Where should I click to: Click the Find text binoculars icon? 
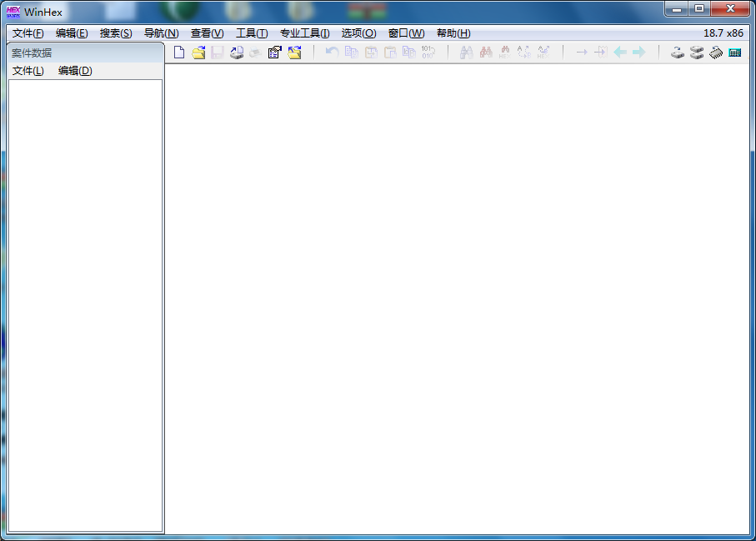tap(466, 53)
